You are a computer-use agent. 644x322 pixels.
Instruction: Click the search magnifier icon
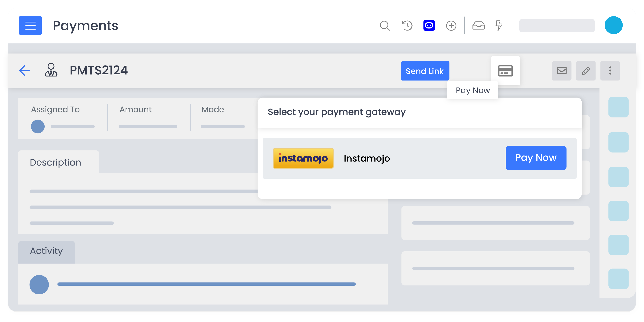tap(385, 25)
